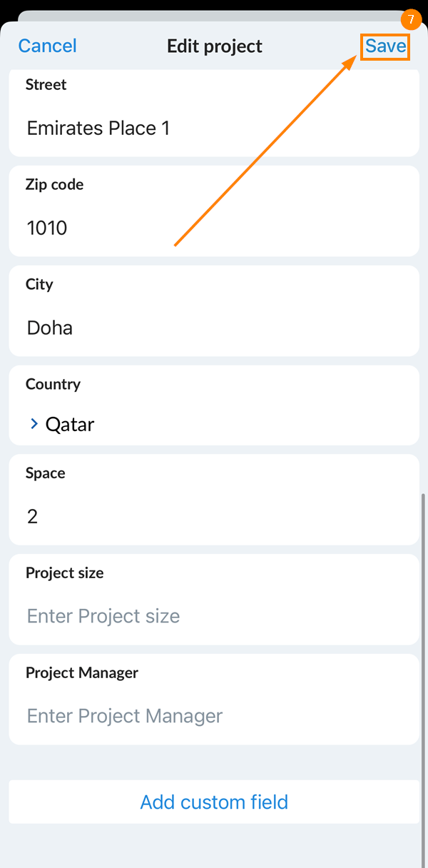Viewport: 428px width, 868px height.
Task: Click the Enter Project Manager placeholder
Action: (125, 716)
